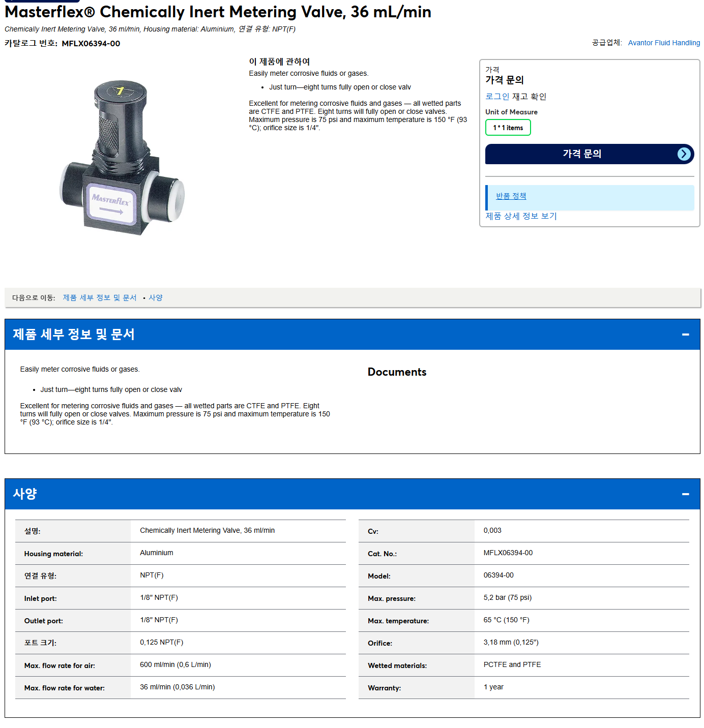Image resolution: width=704 pixels, height=728 pixels.
Task: Click the 600 ml/min (0,6 L/min) value
Action: coord(175,664)
